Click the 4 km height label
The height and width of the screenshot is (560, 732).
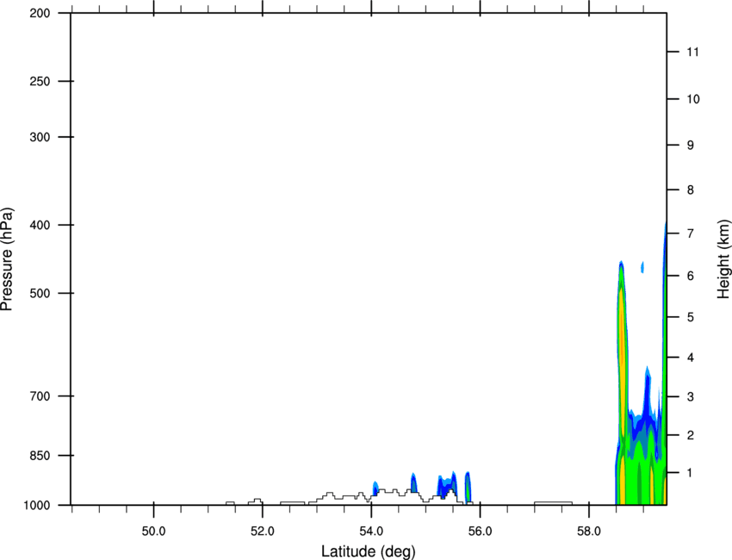691,358
